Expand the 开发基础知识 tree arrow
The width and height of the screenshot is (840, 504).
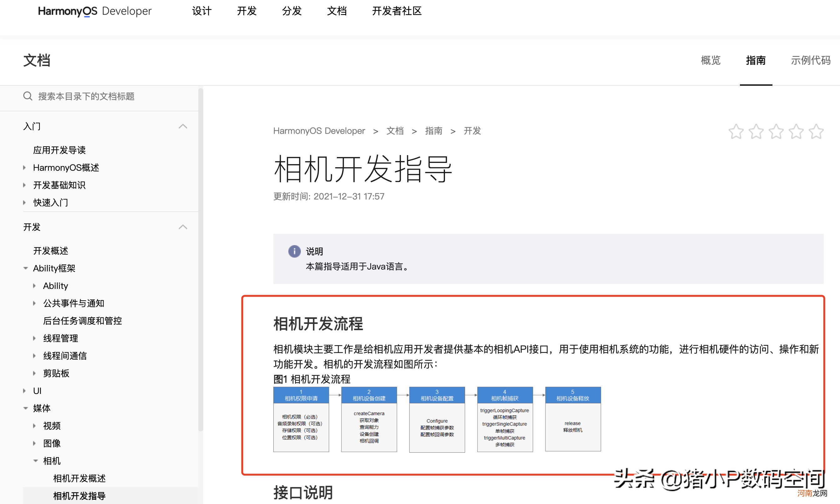tap(24, 185)
